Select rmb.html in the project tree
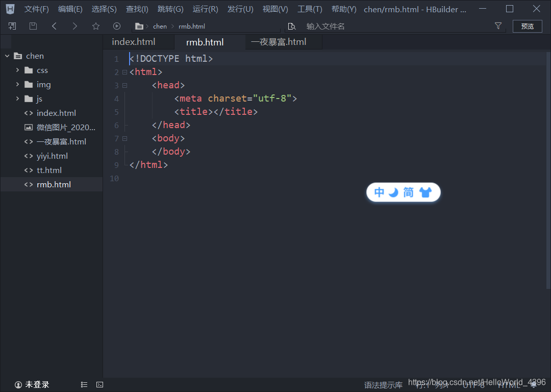 [52, 184]
